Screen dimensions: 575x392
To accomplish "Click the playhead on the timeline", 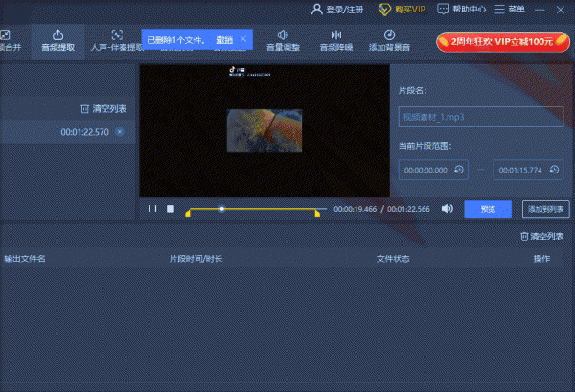I will click(x=222, y=209).
